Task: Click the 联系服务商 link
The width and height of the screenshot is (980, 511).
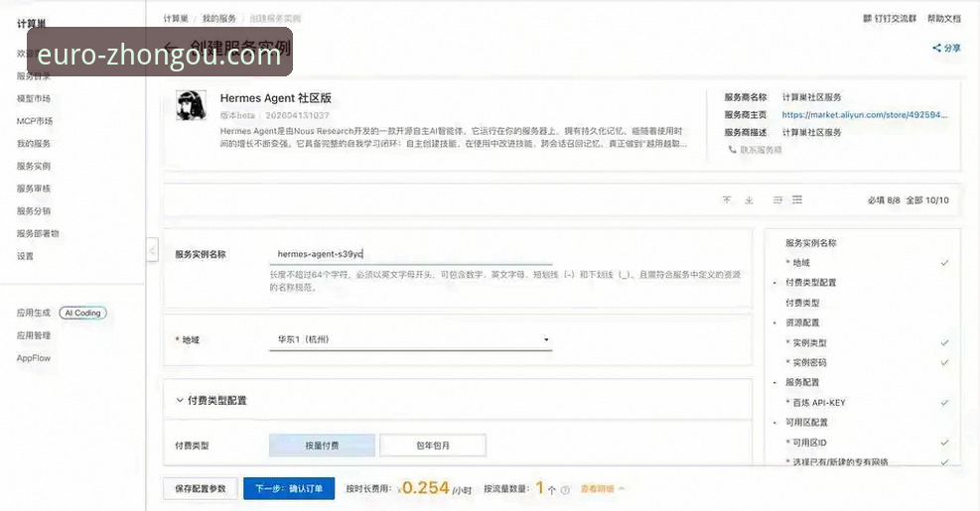Action: pos(761,150)
